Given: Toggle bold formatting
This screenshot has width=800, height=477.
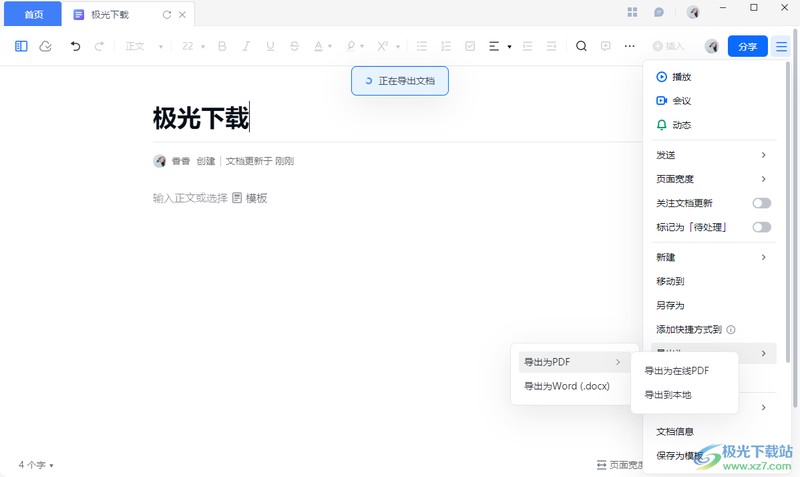Looking at the screenshot, I should [x=222, y=46].
